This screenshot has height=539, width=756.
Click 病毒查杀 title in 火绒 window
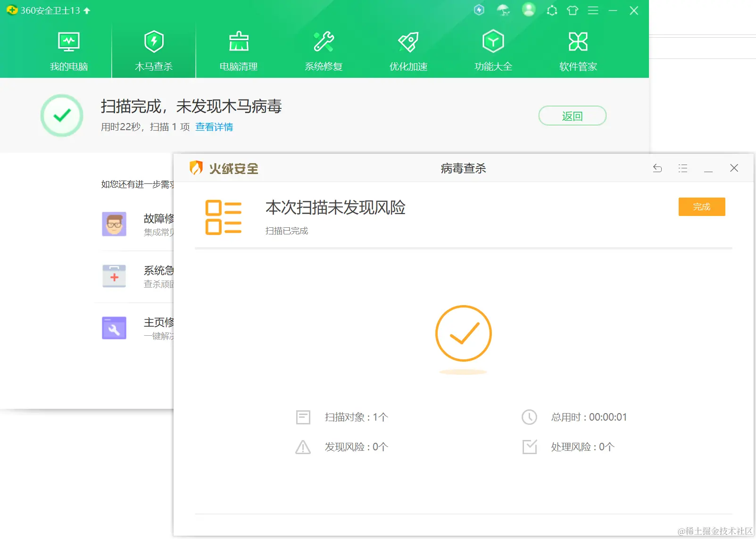coord(464,168)
